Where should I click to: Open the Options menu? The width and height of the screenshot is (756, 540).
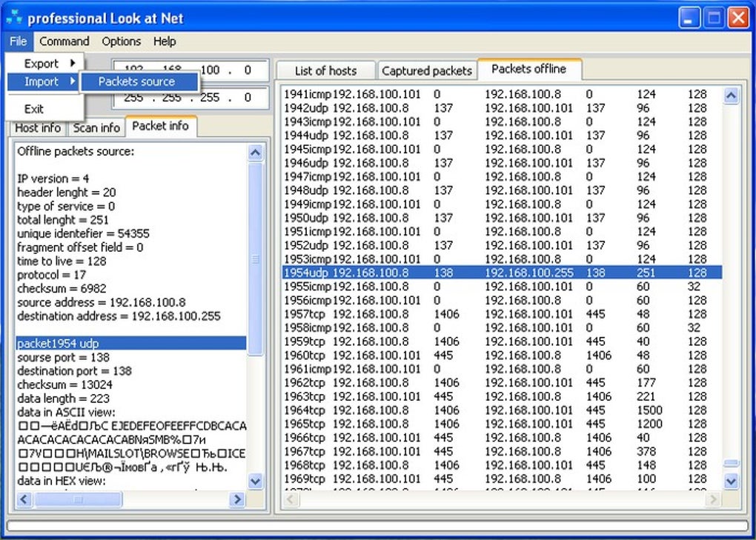coord(121,41)
